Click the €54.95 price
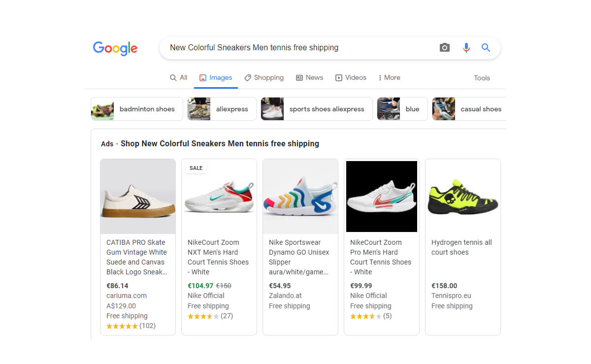The width and height of the screenshot is (591, 364). click(x=280, y=286)
